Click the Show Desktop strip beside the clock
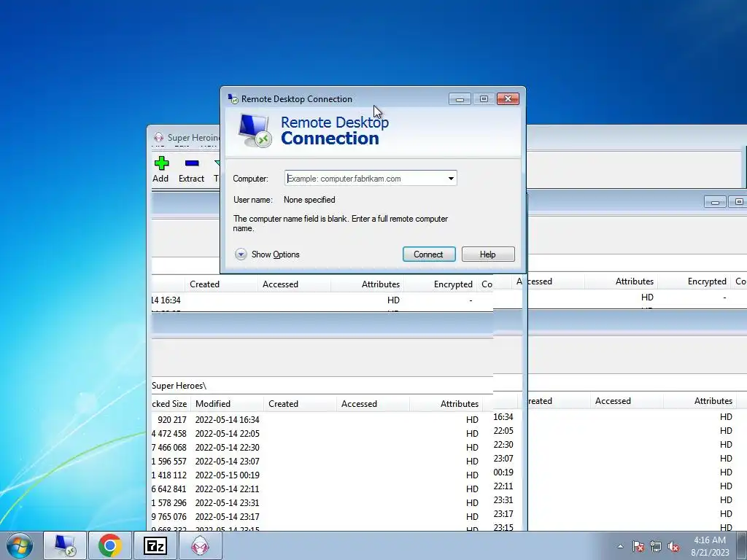Screen dimensions: 747x560 [742, 545]
